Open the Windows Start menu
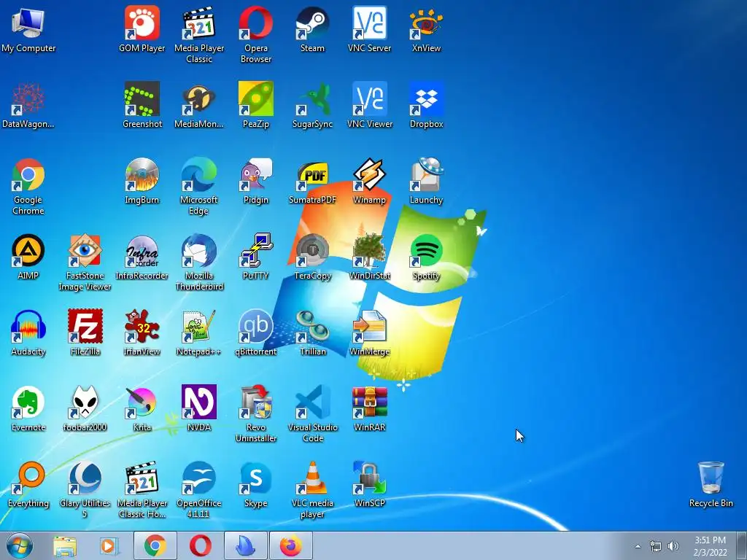This screenshot has height=560, width=747. [20, 545]
